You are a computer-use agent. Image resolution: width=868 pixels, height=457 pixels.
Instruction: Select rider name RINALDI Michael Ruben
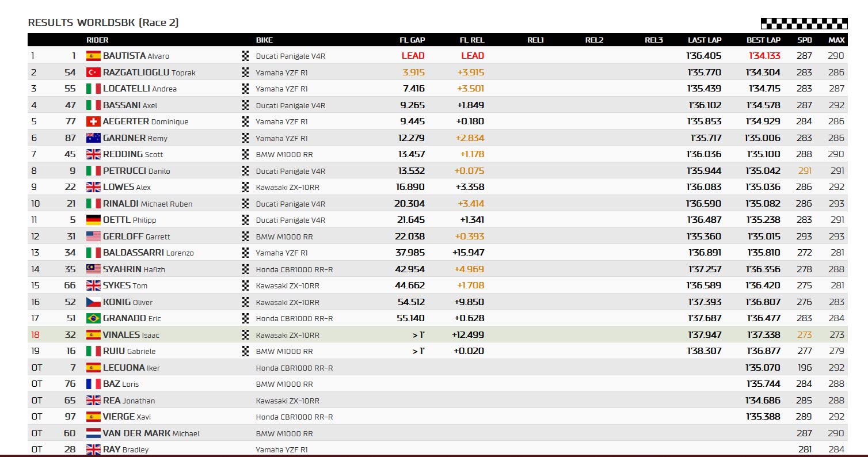pos(147,204)
